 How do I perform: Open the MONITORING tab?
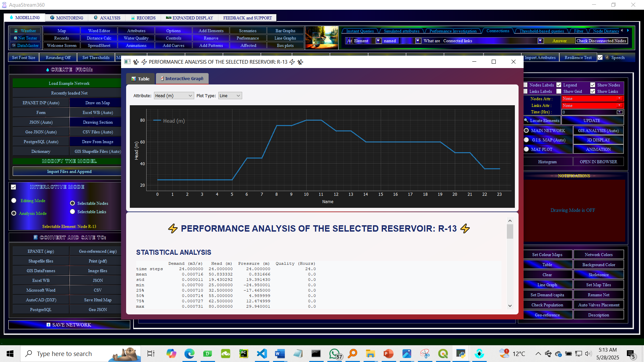(x=66, y=18)
